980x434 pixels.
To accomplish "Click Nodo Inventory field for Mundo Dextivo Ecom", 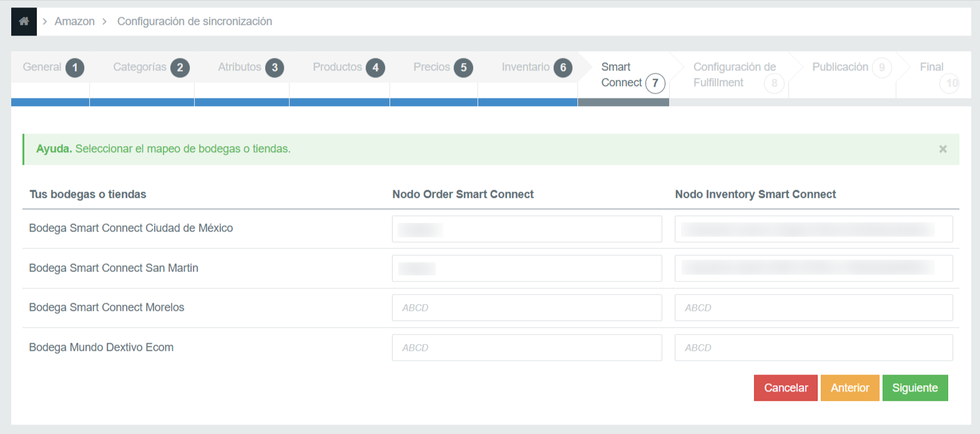I will click(x=813, y=348).
